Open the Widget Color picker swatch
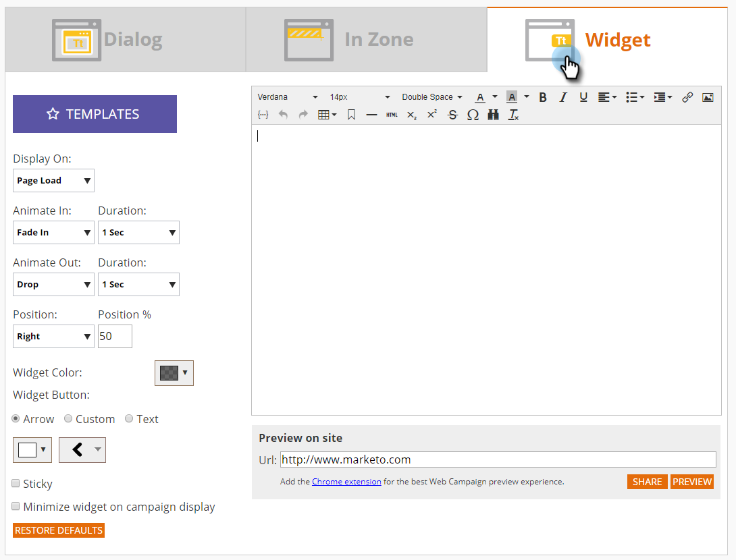Image resolution: width=736 pixels, height=560 pixels. 174,373
